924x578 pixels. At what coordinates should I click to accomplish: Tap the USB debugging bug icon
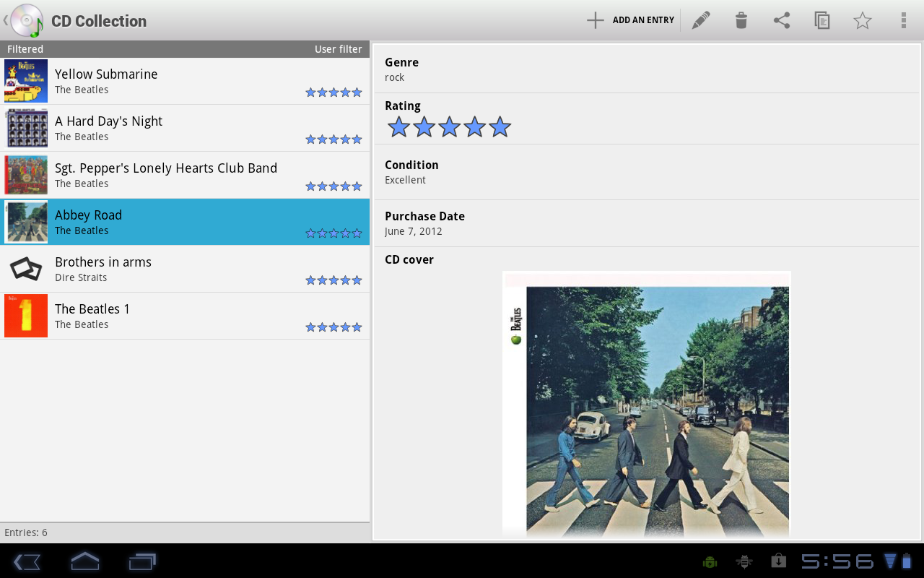744,561
